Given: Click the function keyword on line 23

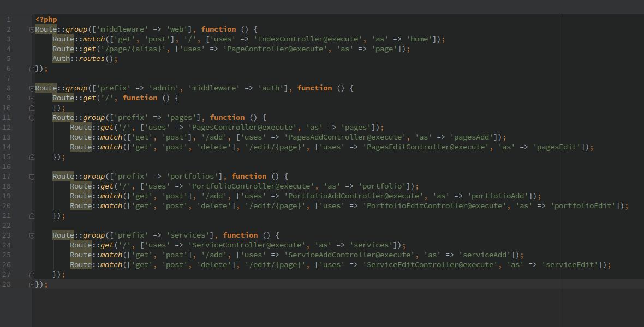Looking at the screenshot, I should pos(241,235).
